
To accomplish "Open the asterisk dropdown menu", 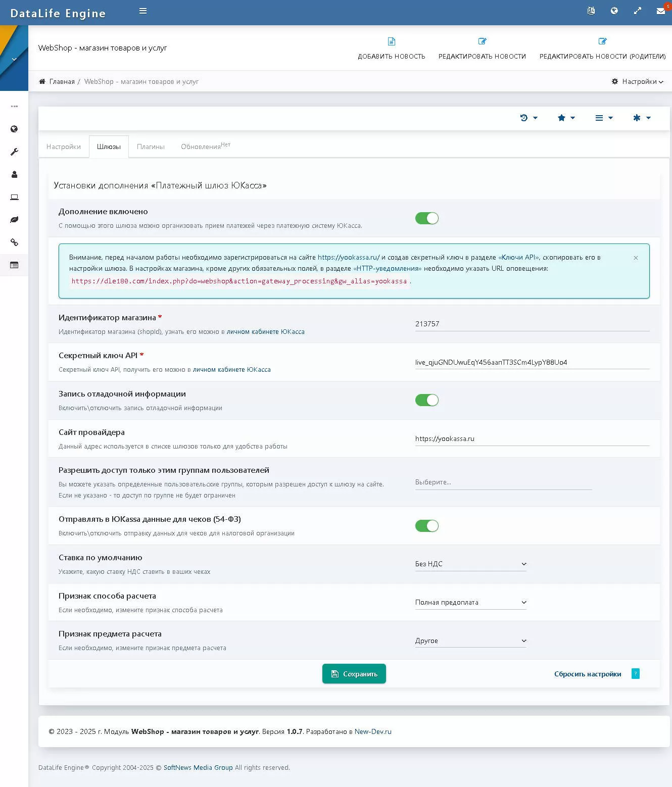I will point(642,118).
